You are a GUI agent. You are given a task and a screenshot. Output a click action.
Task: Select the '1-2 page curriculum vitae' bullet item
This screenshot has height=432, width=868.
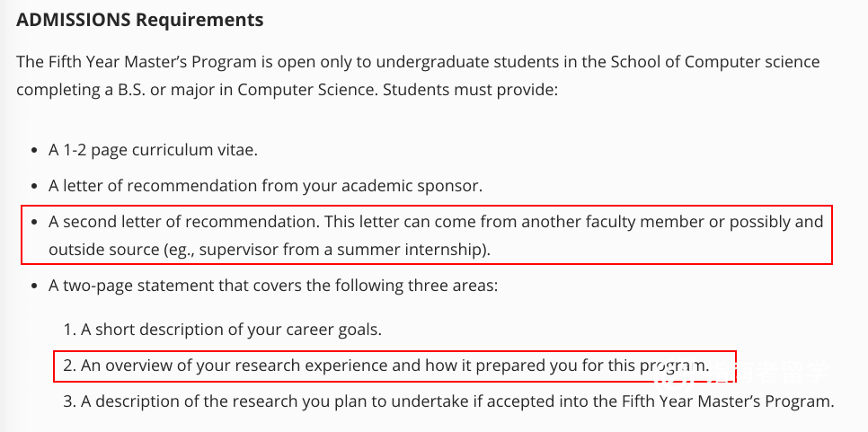(153, 150)
